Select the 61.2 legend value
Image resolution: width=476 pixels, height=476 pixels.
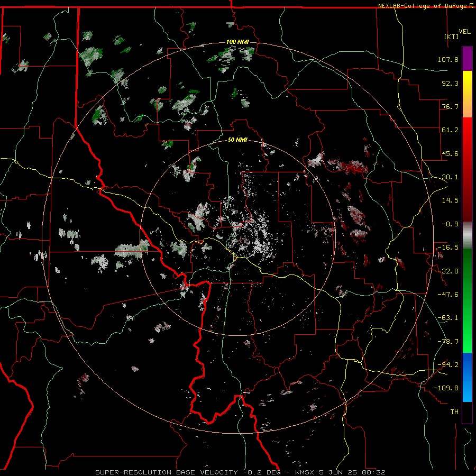tap(450, 130)
